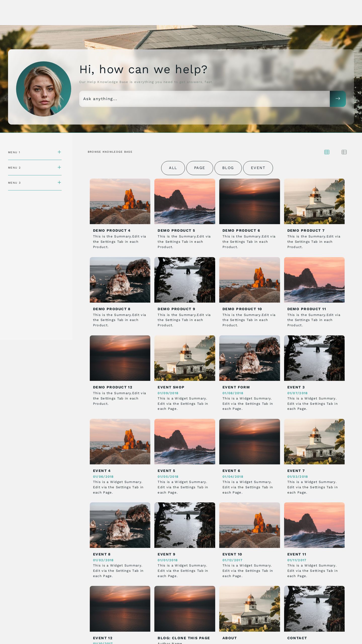Select the ALL filter tab
362x644 pixels.
click(173, 168)
